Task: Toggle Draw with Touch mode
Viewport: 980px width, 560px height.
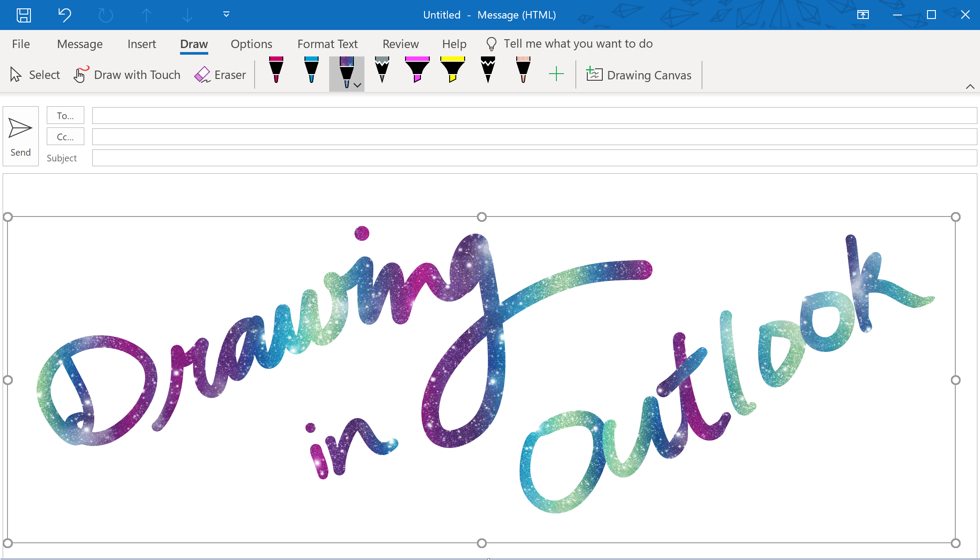Action: coord(126,74)
